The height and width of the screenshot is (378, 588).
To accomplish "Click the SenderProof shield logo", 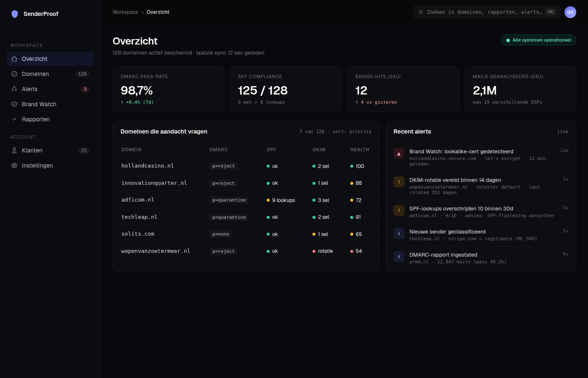I will coord(15,14).
